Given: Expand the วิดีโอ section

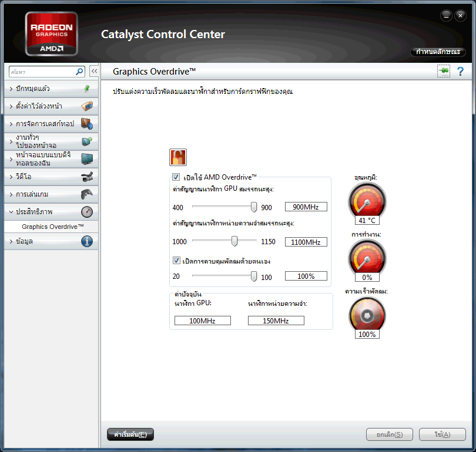Looking at the screenshot, I should point(51,177).
